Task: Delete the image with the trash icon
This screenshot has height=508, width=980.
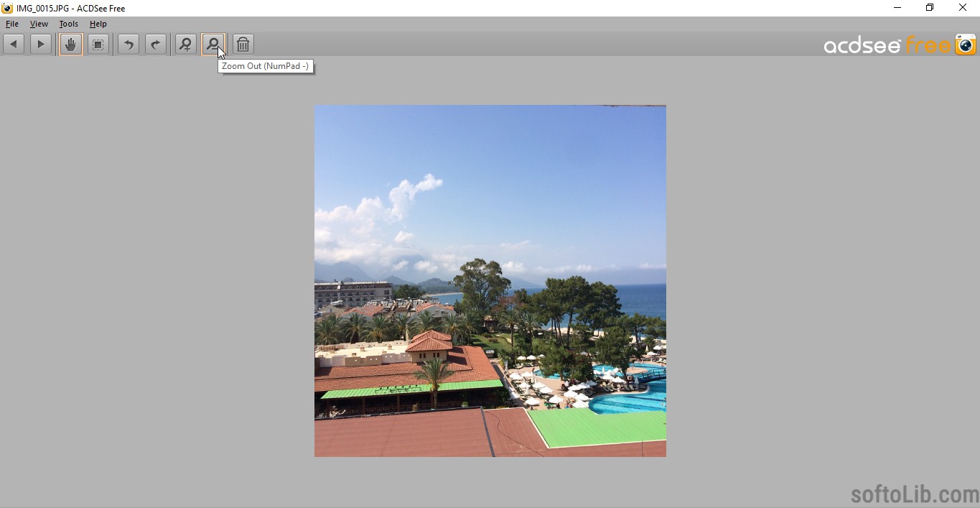Action: 243,45
